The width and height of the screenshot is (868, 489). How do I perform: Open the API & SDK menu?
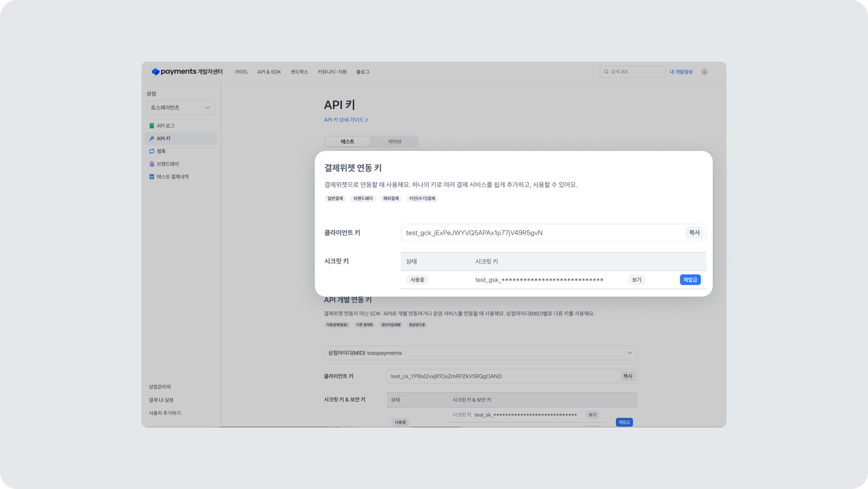[x=269, y=72]
